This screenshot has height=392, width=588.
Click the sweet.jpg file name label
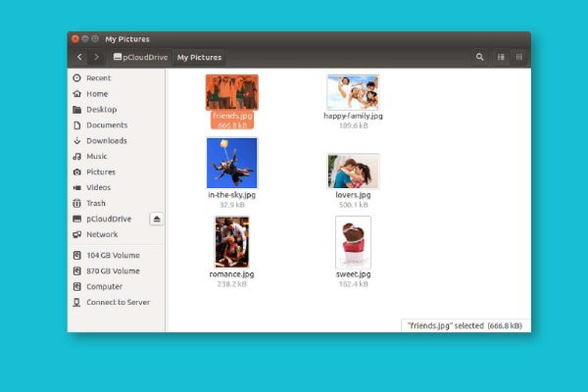coord(353,274)
